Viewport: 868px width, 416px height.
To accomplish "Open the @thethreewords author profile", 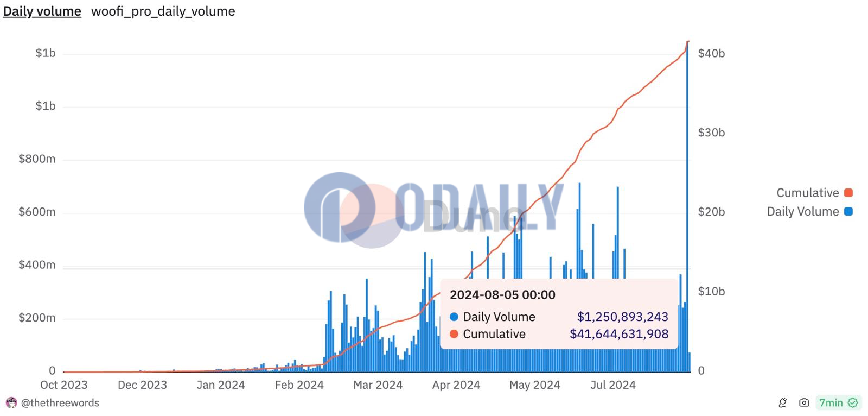I will point(60,403).
